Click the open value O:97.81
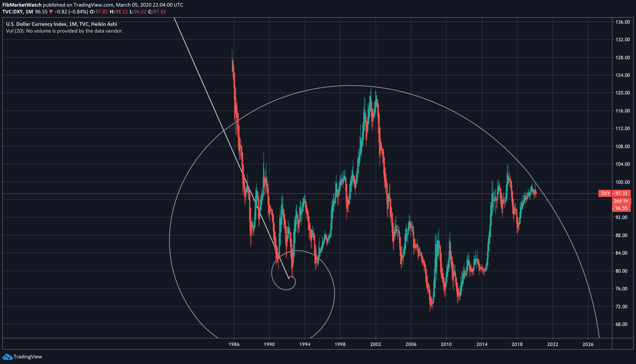636x364 pixels. 99,12
